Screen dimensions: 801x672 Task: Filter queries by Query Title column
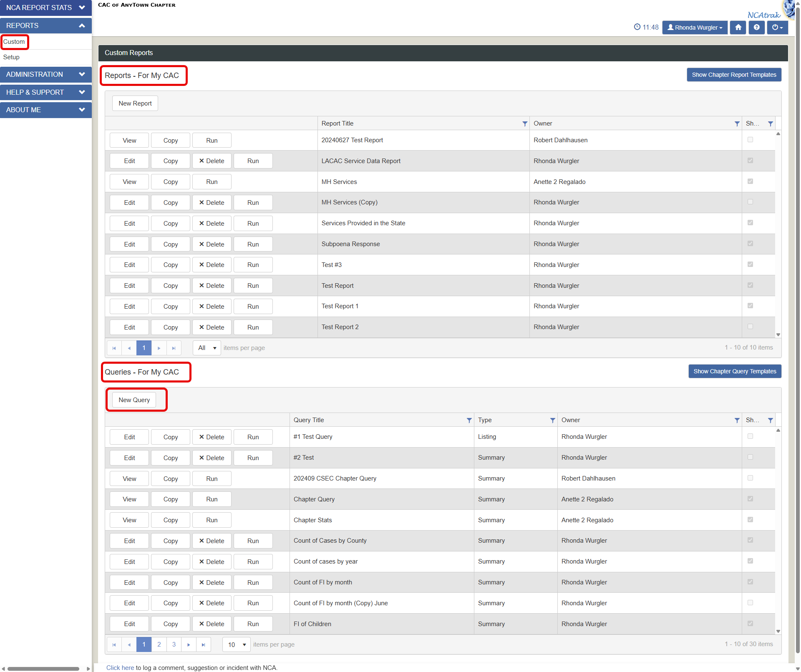(469, 420)
